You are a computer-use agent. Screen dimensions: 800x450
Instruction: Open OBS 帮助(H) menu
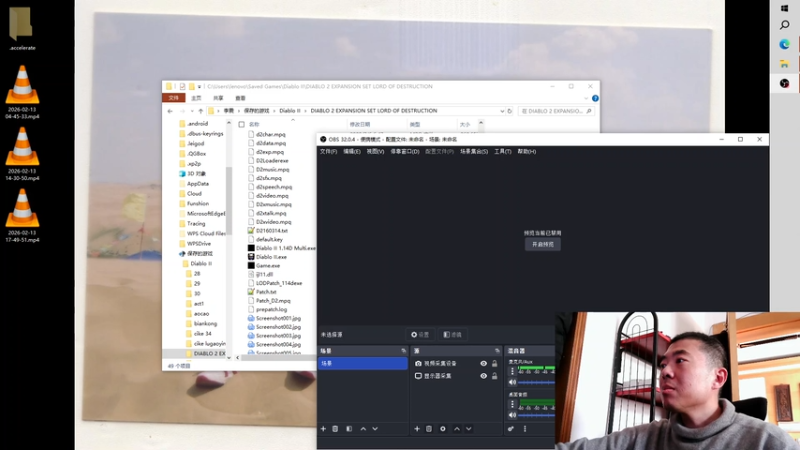(527, 152)
